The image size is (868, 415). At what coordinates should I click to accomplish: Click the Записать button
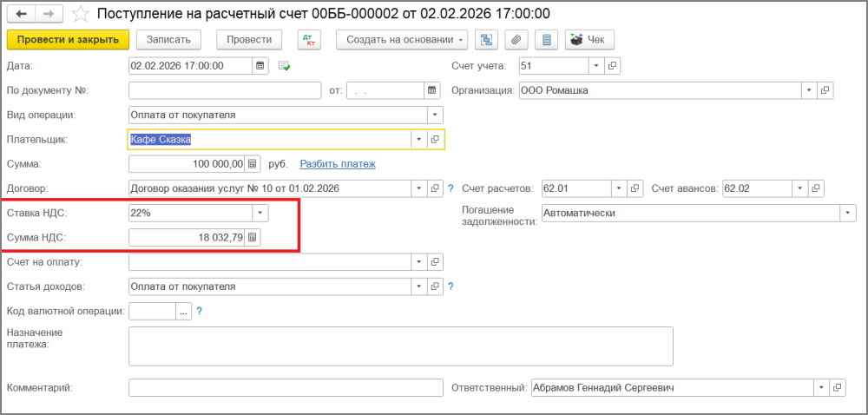(169, 40)
